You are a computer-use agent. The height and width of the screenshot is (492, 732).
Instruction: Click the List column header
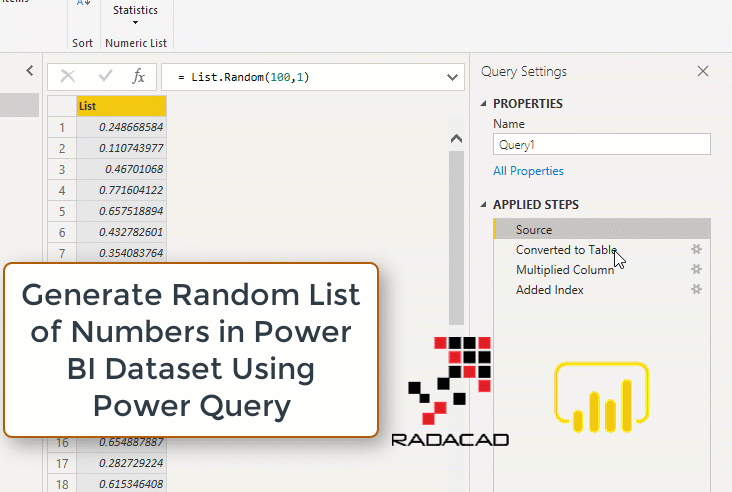click(121, 106)
